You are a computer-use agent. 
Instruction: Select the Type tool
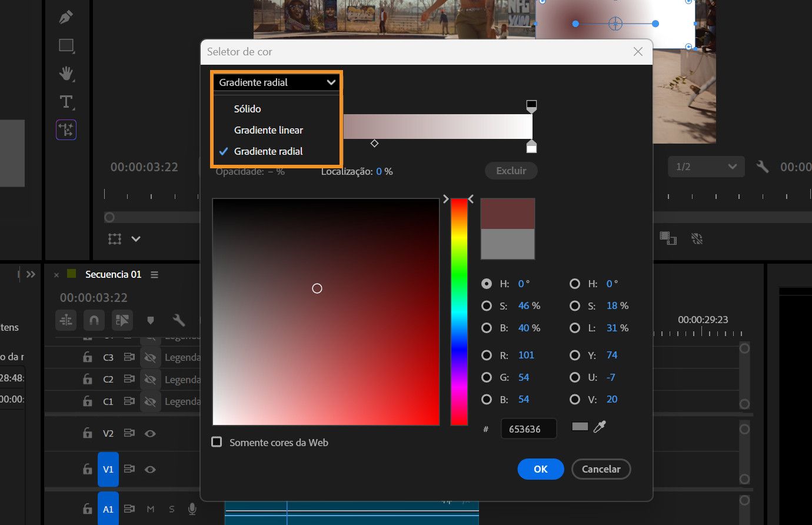click(65, 102)
